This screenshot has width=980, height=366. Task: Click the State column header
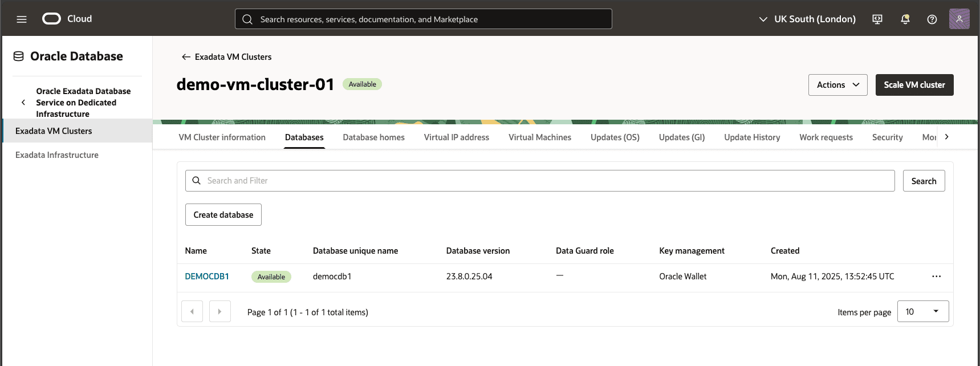(261, 251)
